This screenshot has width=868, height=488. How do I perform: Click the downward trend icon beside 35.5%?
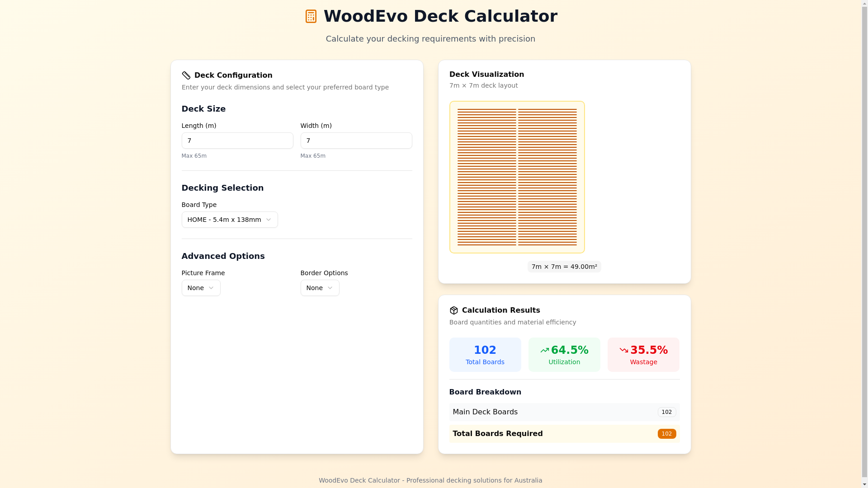[624, 350]
